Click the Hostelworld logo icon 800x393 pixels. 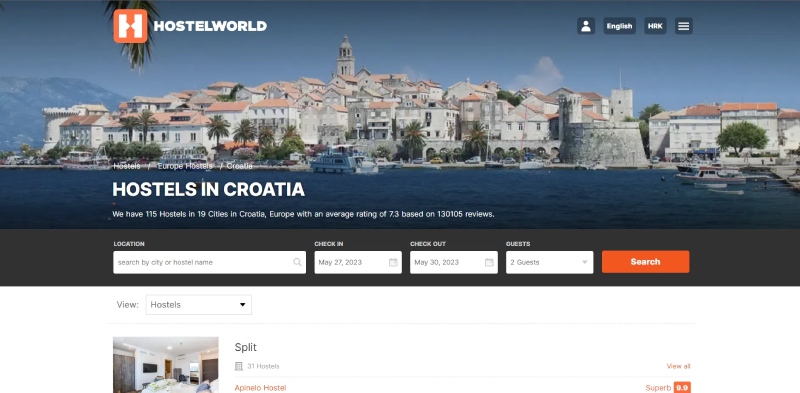coord(130,26)
